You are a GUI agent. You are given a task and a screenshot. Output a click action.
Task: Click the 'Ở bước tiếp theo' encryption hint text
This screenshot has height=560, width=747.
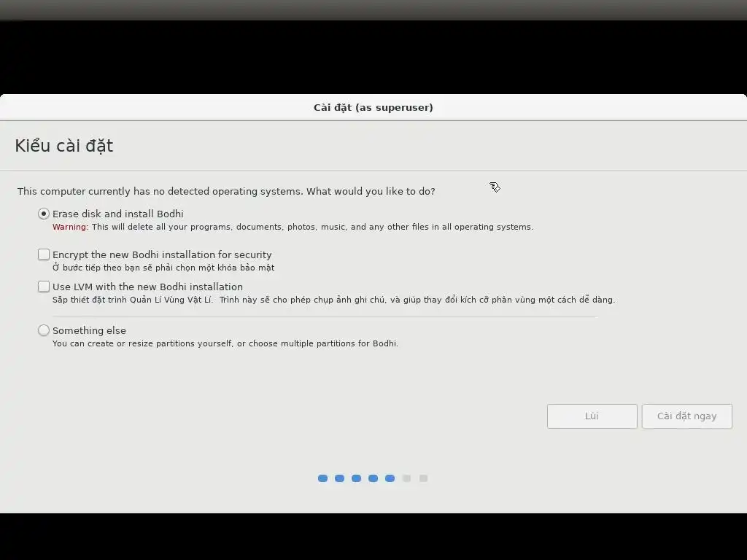tap(163, 268)
